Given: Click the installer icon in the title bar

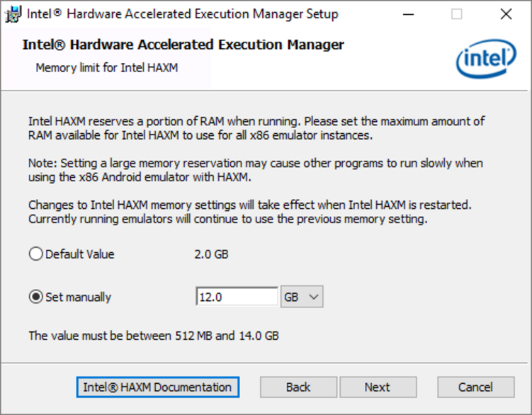Looking at the screenshot, I should 13,14.
